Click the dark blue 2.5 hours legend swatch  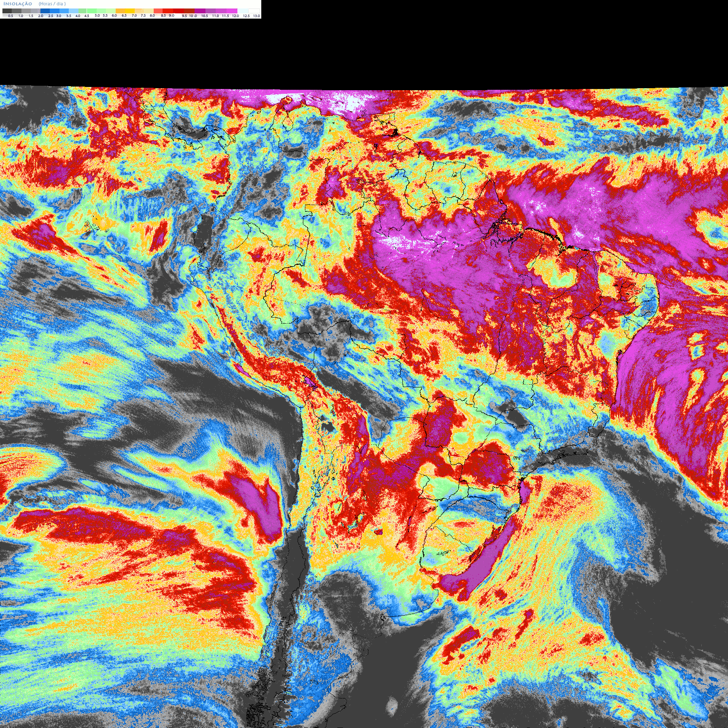click(x=45, y=11)
